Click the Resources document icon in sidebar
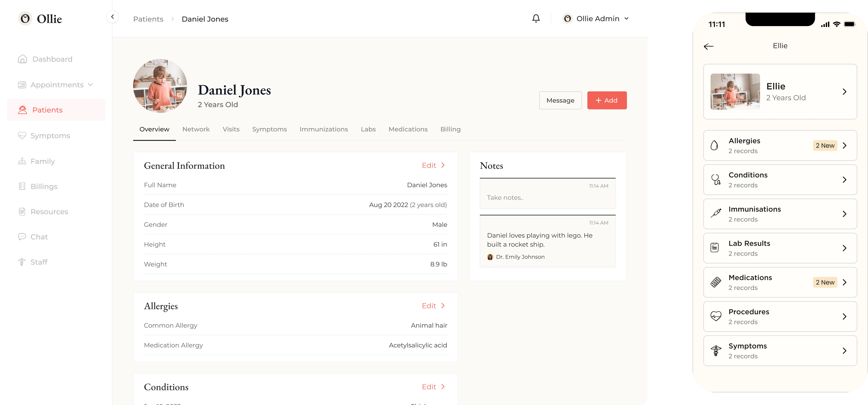The width and height of the screenshot is (868, 405). tap(22, 212)
